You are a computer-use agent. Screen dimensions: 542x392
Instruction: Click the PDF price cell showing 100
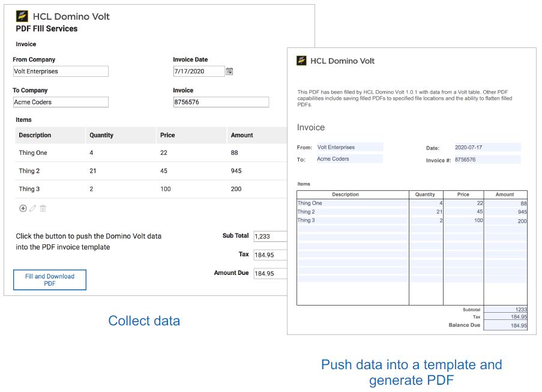[463, 220]
